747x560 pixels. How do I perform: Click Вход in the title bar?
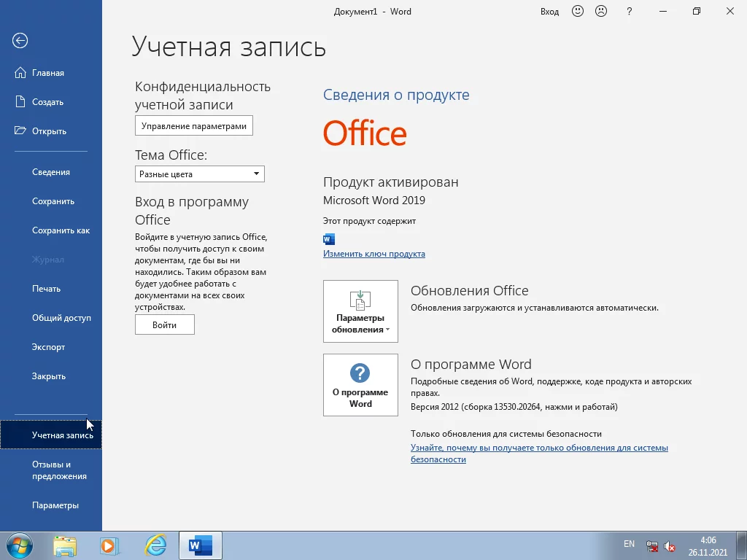549,12
